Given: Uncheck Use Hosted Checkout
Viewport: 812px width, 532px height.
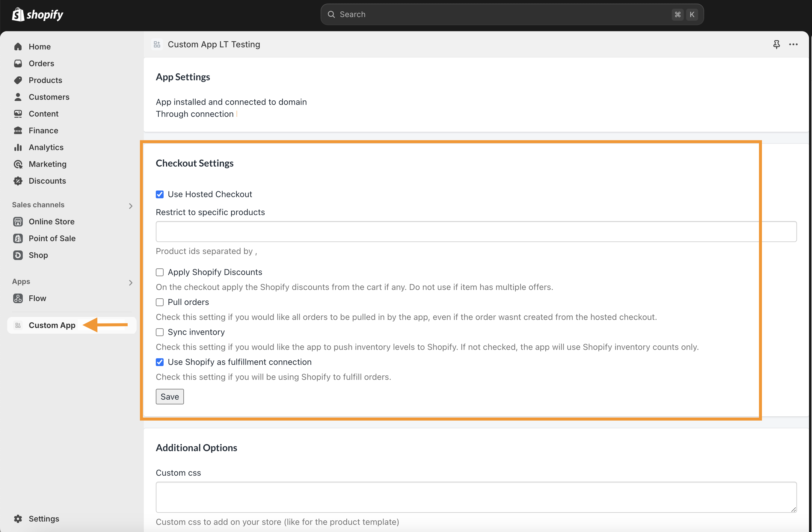Looking at the screenshot, I should coord(160,194).
